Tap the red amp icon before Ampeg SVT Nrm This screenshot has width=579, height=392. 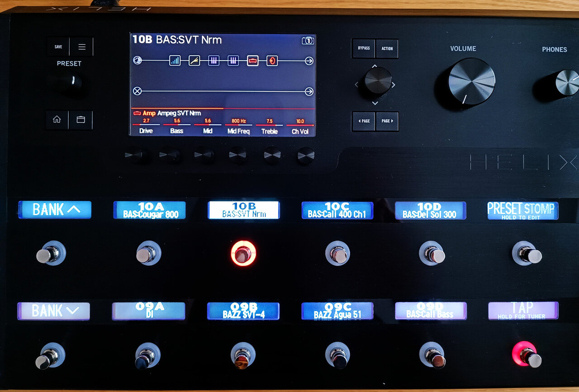click(x=137, y=113)
